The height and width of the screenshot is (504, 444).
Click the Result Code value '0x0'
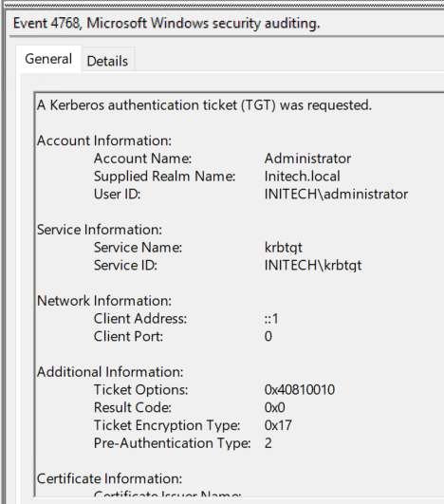coord(275,407)
